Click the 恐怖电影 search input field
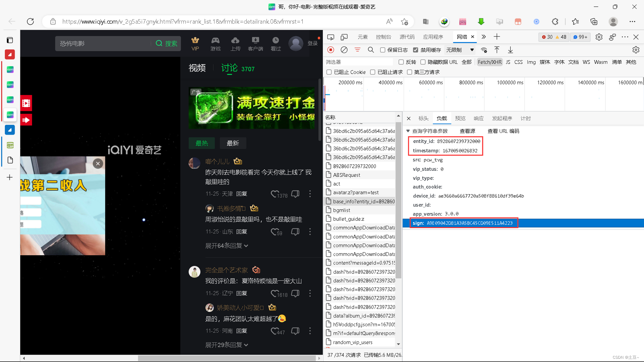The image size is (644, 362). (x=103, y=43)
